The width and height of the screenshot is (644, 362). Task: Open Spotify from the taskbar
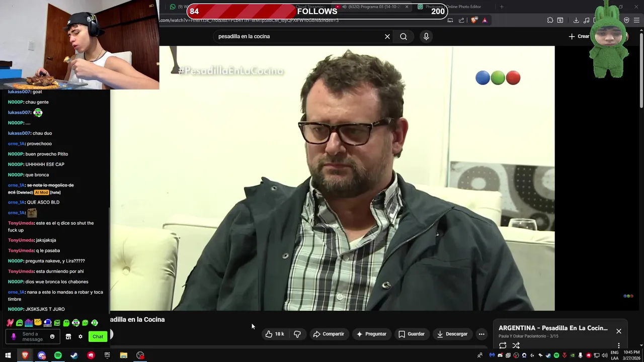(x=58, y=355)
